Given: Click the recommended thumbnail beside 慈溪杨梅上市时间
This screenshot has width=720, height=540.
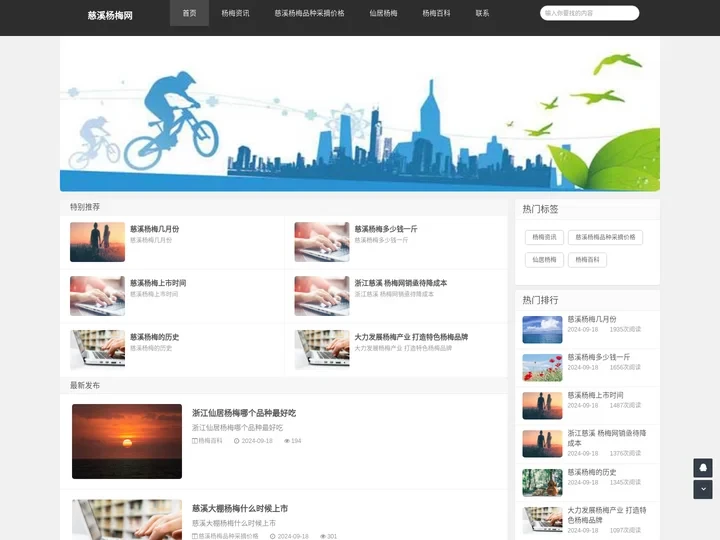Looking at the screenshot, I should (x=97, y=296).
